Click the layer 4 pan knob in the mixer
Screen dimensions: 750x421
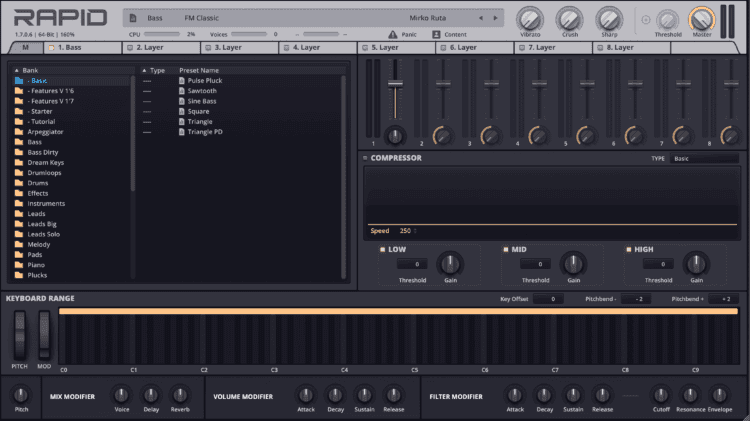pos(539,136)
